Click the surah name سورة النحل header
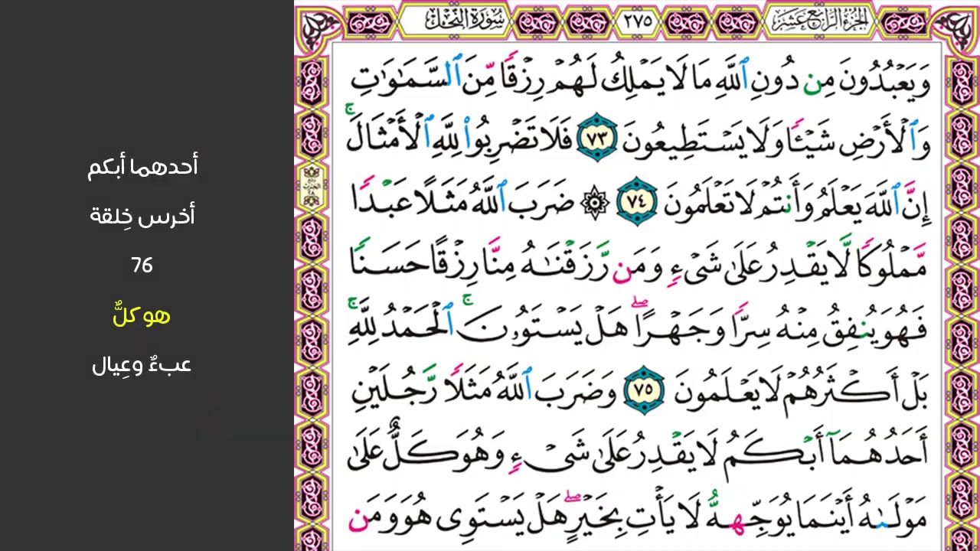 [x=466, y=21]
